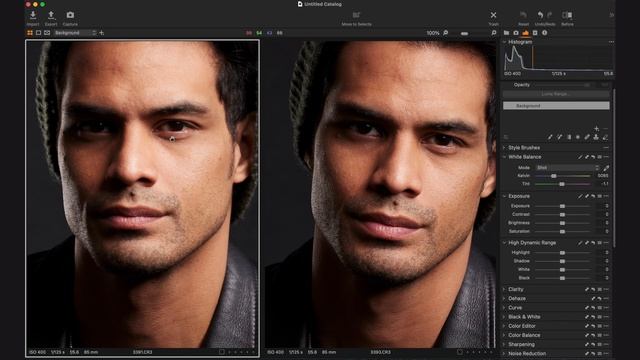Click the search magnifier at viewer bar end
Screen dimensions: 640x360
click(x=494, y=33)
